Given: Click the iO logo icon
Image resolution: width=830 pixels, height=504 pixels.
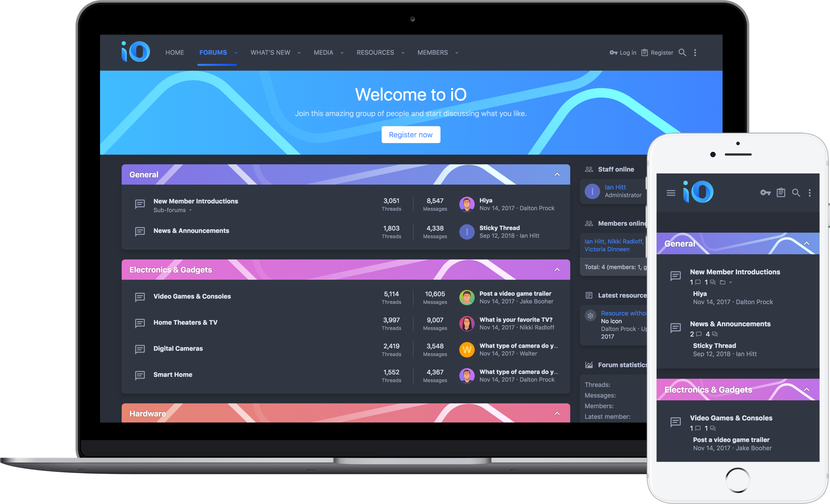Looking at the screenshot, I should (135, 52).
